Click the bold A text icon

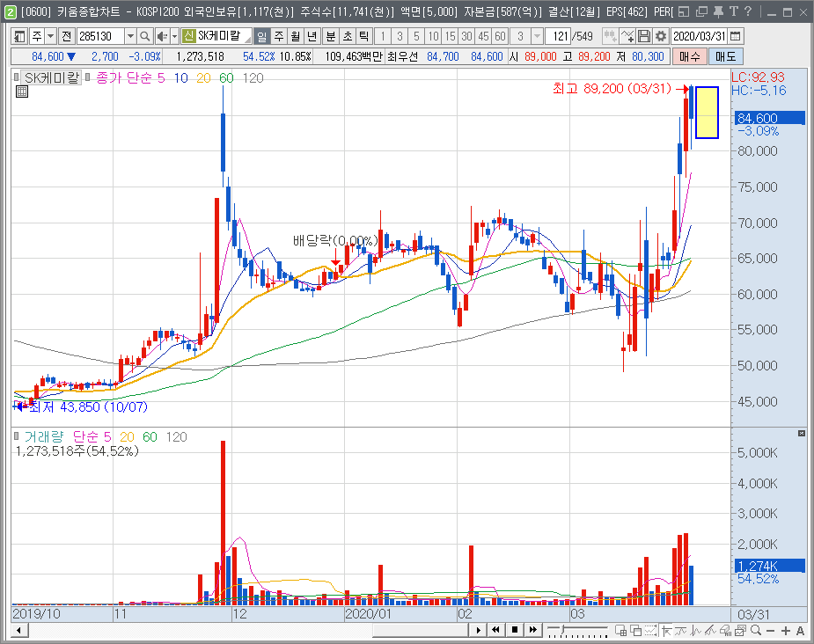(800, 631)
